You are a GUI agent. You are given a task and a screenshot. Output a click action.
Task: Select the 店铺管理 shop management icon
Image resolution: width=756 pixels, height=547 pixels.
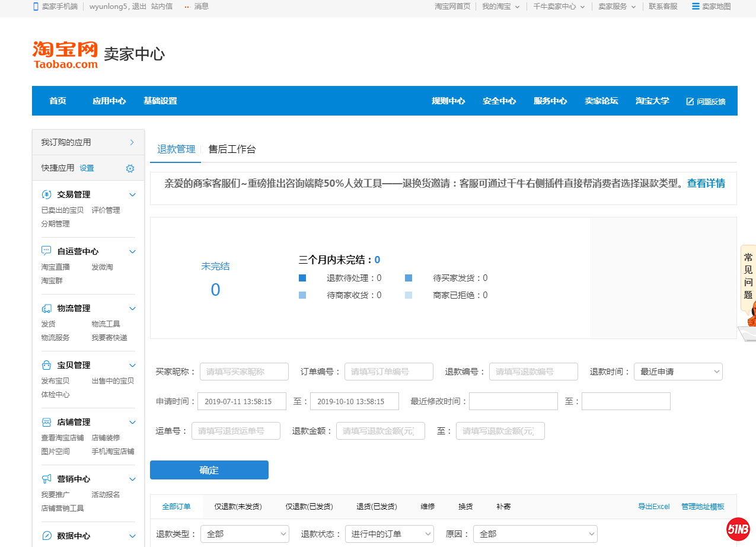pos(46,421)
